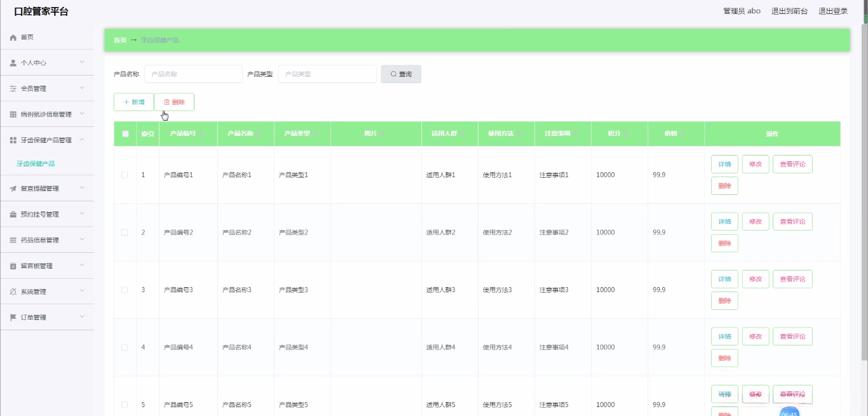Collapse 牙齿保健产品管理 using its up chevron

tap(82, 140)
